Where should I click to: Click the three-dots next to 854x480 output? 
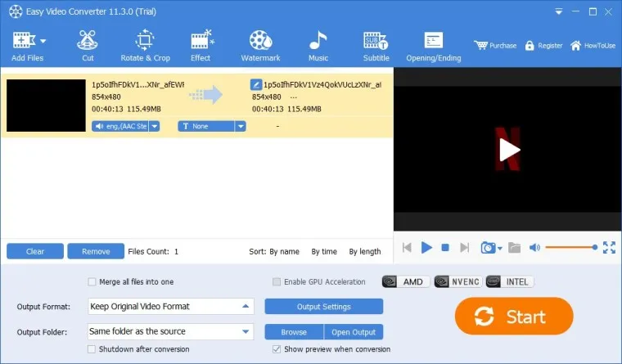[294, 97]
